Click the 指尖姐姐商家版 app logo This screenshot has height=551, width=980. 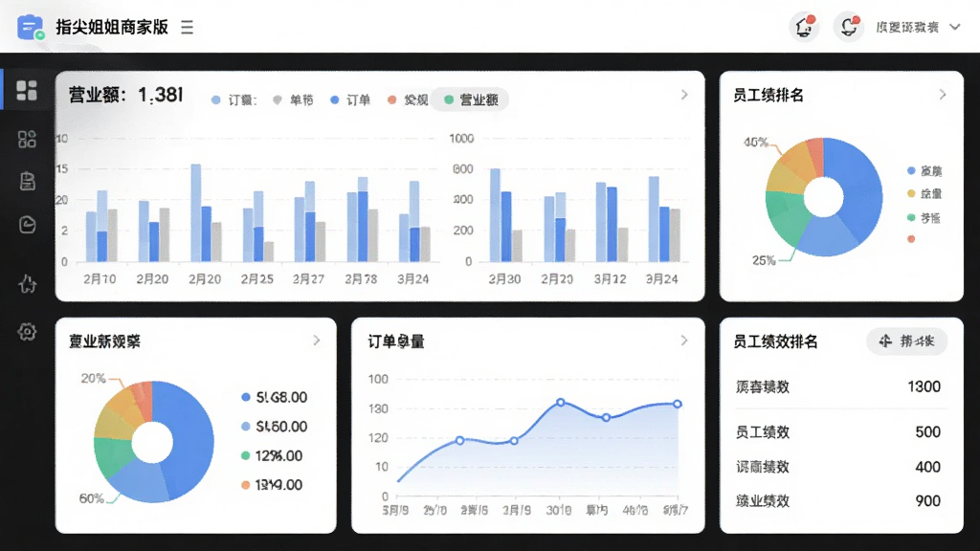pos(30,28)
